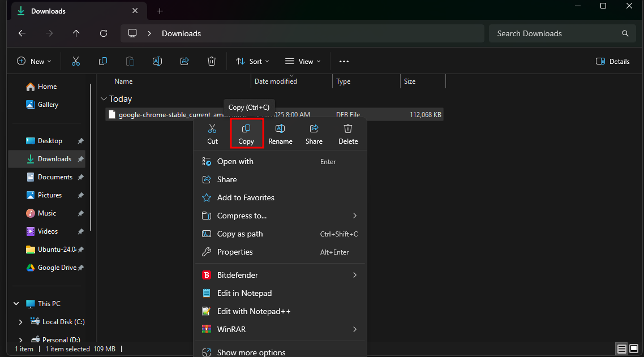Choose Edit with Notepad++
644x357 pixels.
(x=280, y=311)
